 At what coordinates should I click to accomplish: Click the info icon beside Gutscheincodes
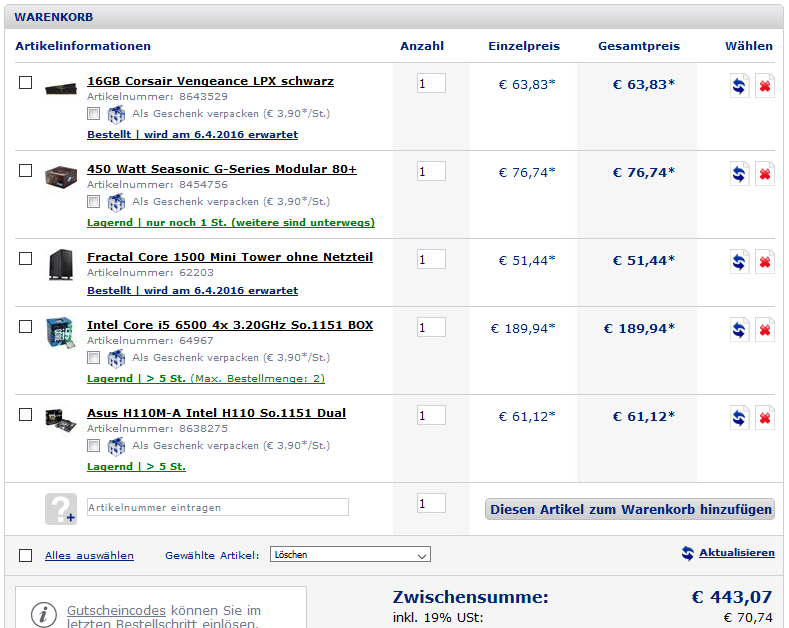click(x=43, y=614)
